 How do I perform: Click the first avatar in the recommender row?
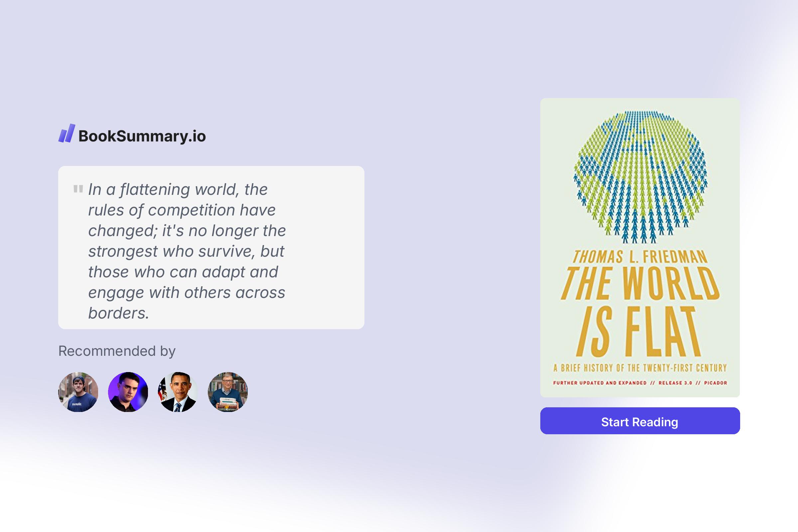(79, 392)
